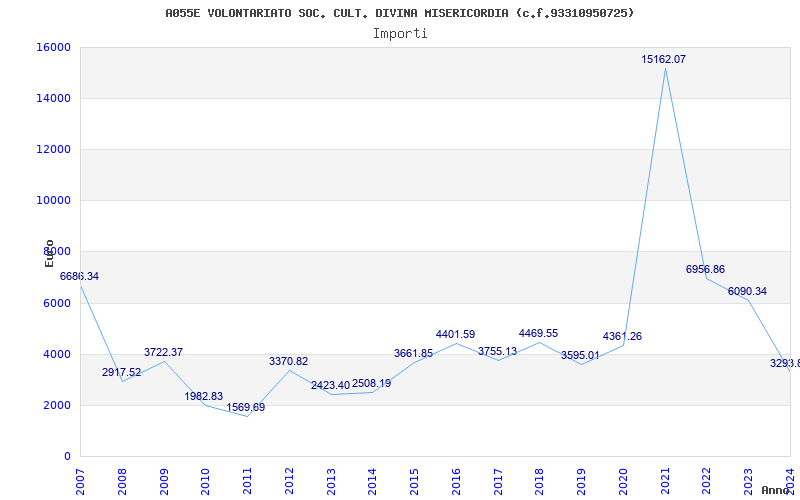Select the 2012 year tick label
Screen dimensions: 800x500
point(289,480)
